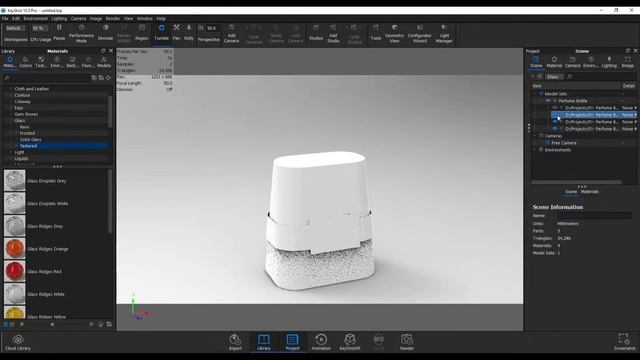The width and height of the screenshot is (640, 360).
Task: Take a Screenshot of the view
Action: click(624, 342)
